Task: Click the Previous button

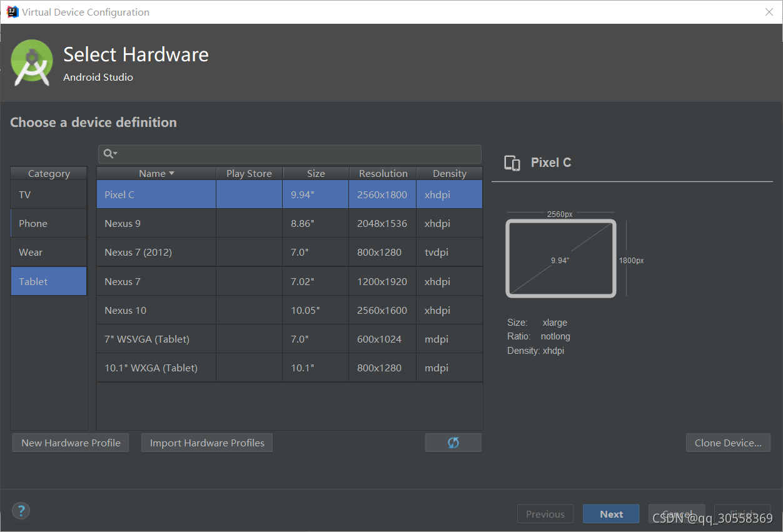Action: [x=545, y=514]
